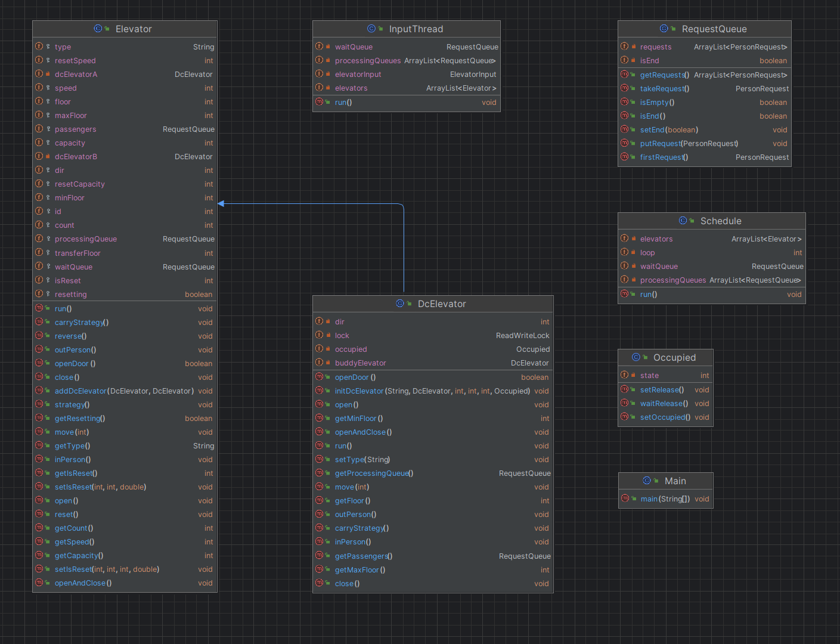Select the elevatorInput field in InputThread
840x644 pixels.
click(407, 75)
